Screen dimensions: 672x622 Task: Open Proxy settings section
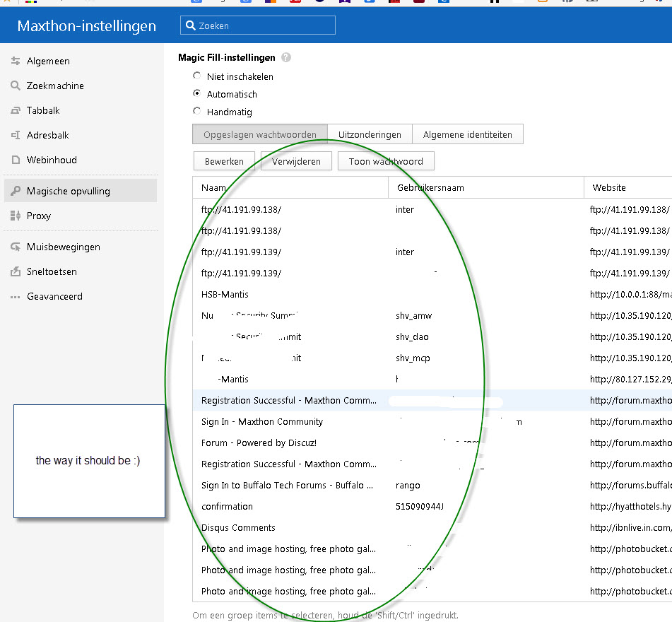pos(81,216)
